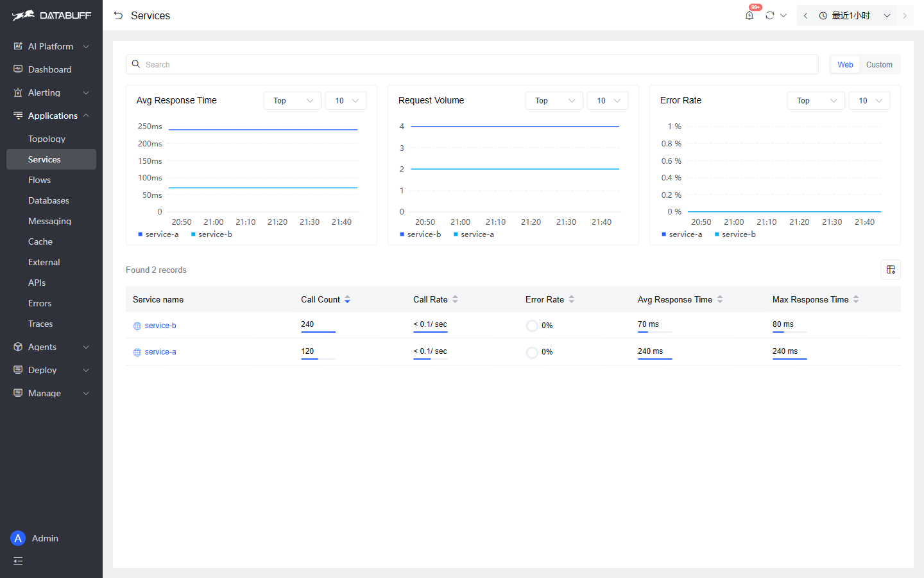Select Services in the sidebar

coord(51,159)
